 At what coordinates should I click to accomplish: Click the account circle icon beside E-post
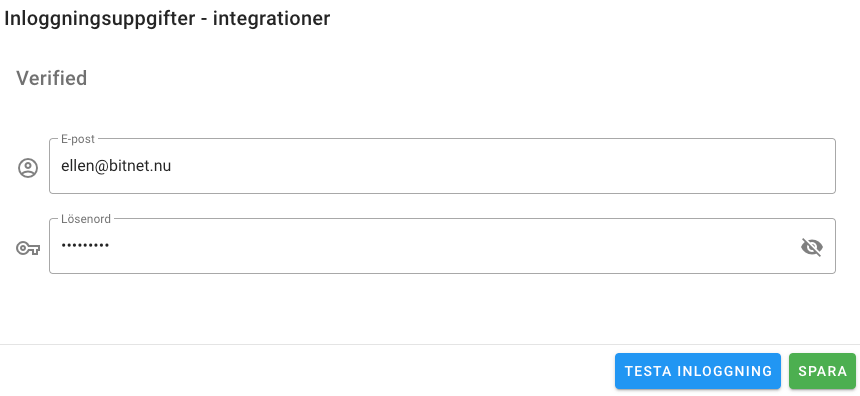click(x=28, y=167)
